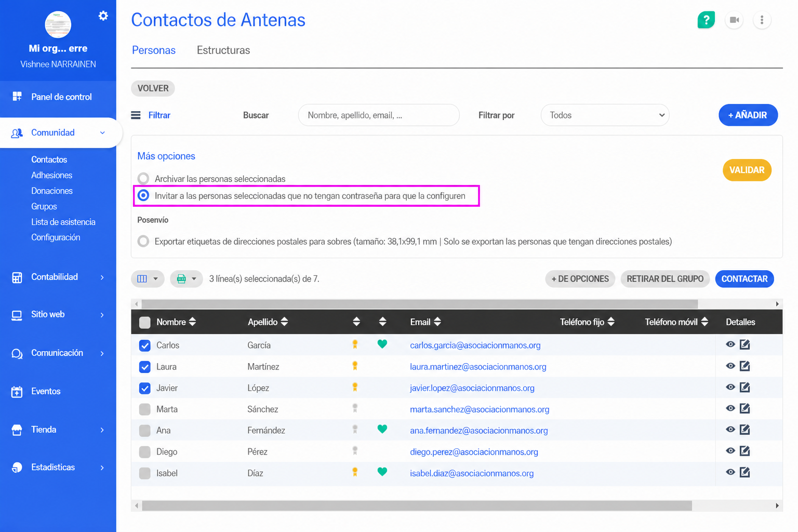The height and width of the screenshot is (532, 798).
Task: Toggle the select-all header checkbox
Action: click(145, 322)
